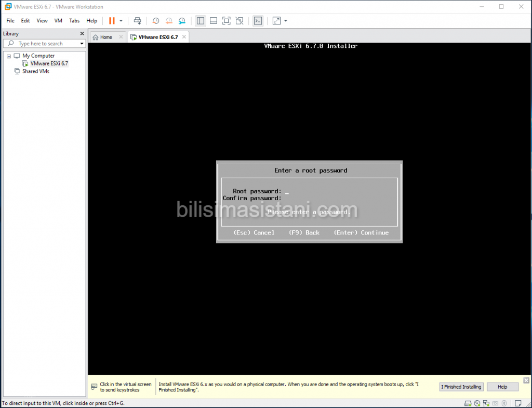Maximize the VMware Workstation window

point(501,6)
